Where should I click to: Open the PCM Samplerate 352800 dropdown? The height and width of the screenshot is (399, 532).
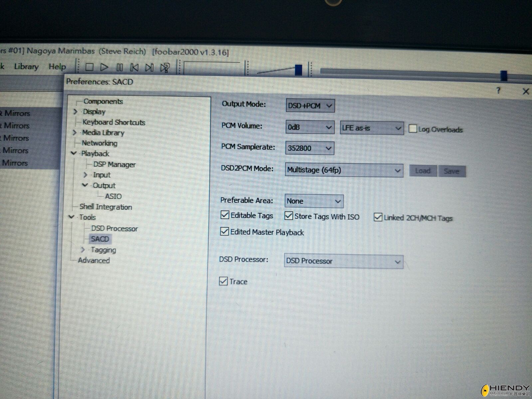point(309,148)
